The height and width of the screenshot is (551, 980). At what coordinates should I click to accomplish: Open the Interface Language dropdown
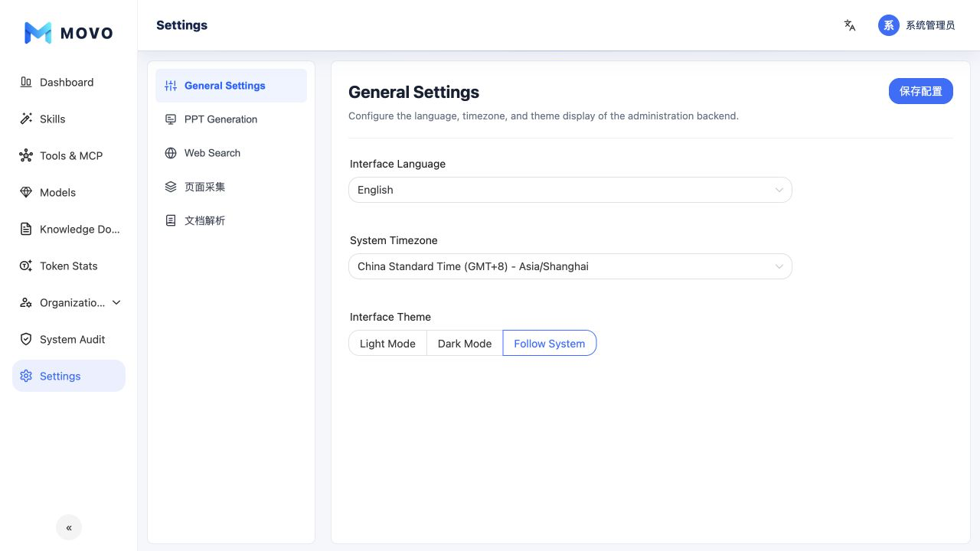570,190
